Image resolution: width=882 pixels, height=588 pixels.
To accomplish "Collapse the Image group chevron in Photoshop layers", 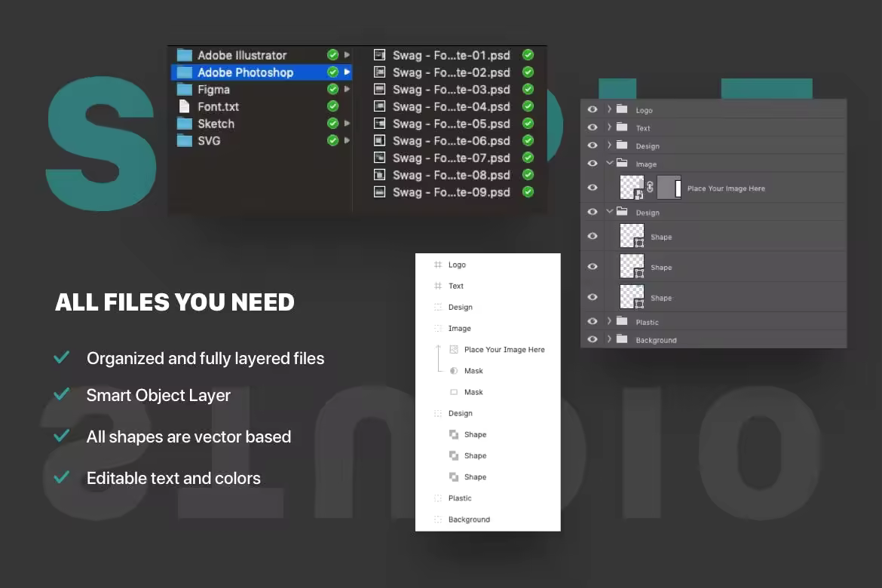I will 610,163.
